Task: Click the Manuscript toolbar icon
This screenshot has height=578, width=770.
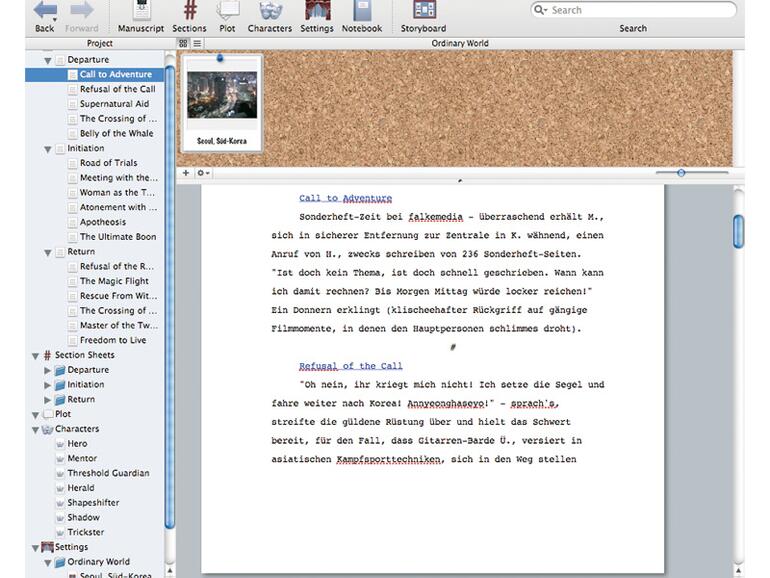Action: (141, 11)
